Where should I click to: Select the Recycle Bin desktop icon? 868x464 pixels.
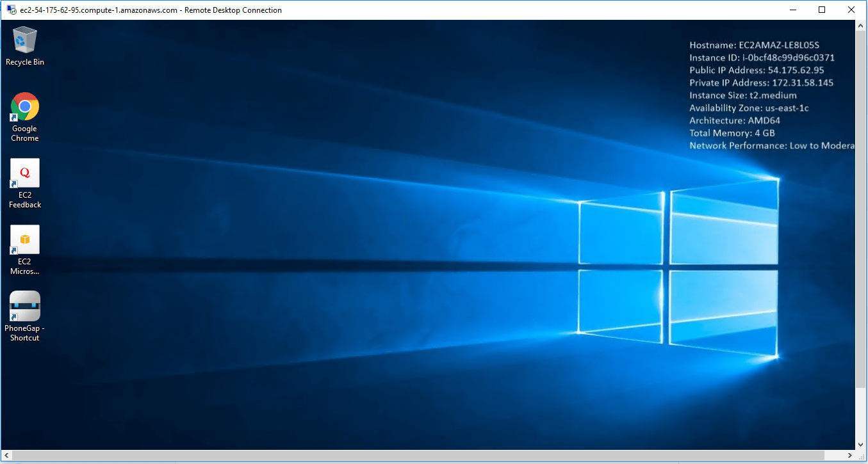pyautogui.click(x=24, y=40)
